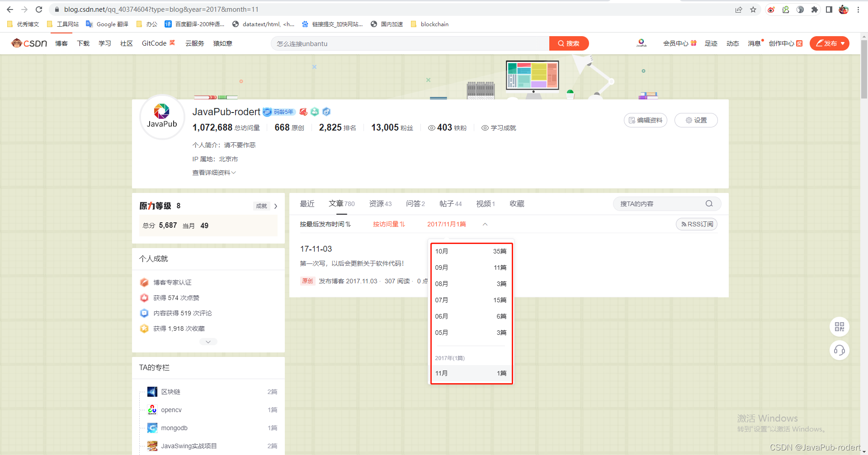Screen dimensions: 868x455
Task: Expand 查看详细资料 details section
Action: (213, 172)
